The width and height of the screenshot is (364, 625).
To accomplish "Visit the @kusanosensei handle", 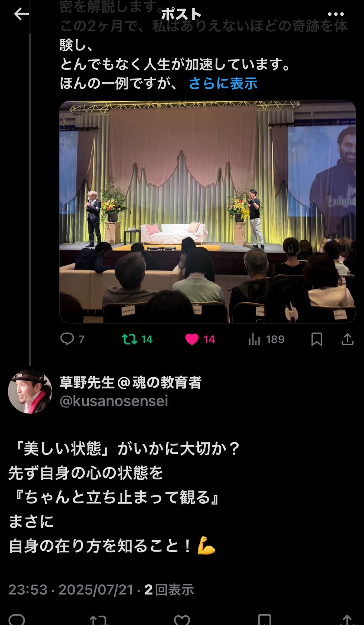I will pyautogui.click(x=114, y=401).
